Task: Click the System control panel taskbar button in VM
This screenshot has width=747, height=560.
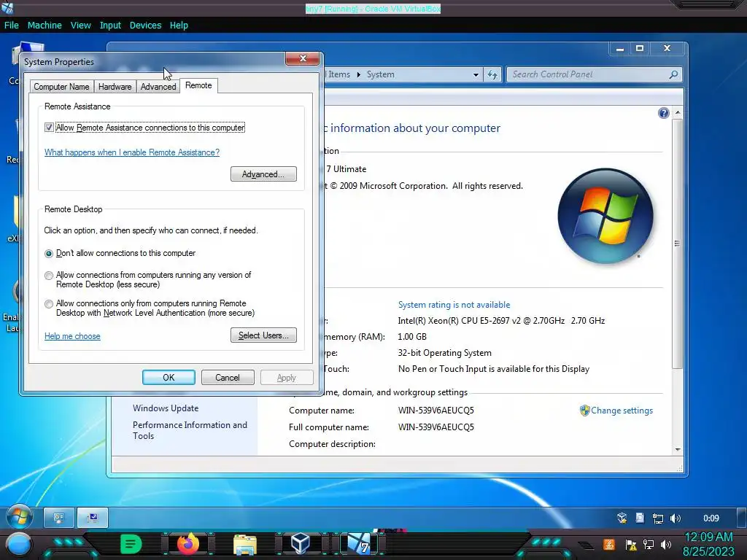Action: click(x=93, y=518)
